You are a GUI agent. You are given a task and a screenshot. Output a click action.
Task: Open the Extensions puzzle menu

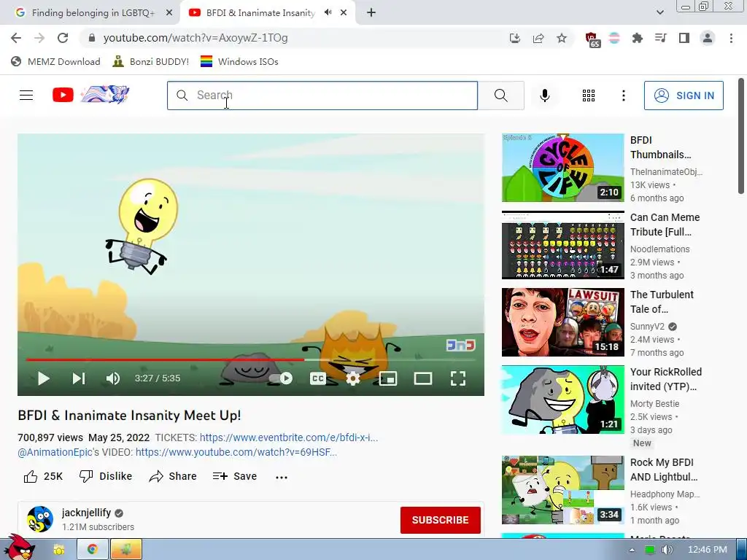pyautogui.click(x=637, y=38)
